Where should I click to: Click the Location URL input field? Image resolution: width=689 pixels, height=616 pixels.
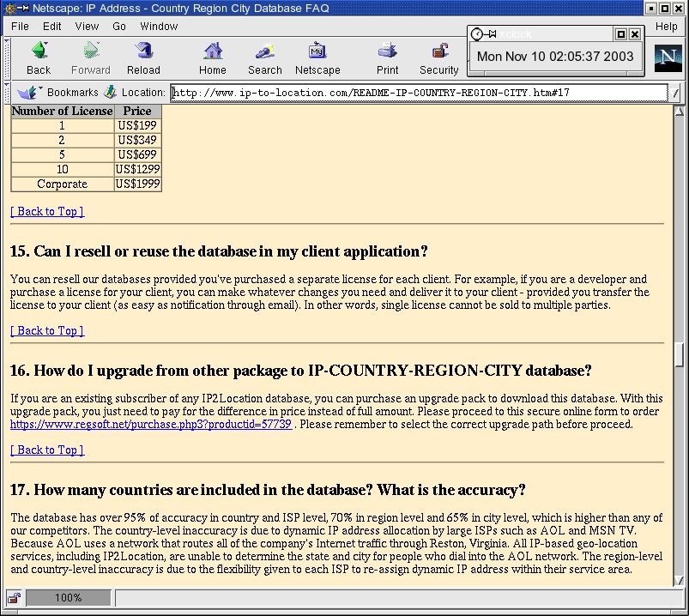tap(420, 93)
